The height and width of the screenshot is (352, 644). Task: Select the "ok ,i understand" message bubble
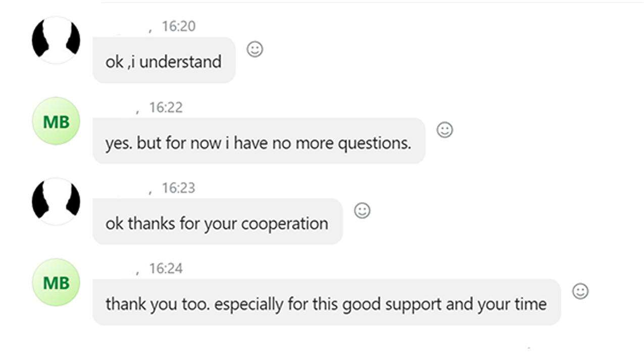[164, 62]
